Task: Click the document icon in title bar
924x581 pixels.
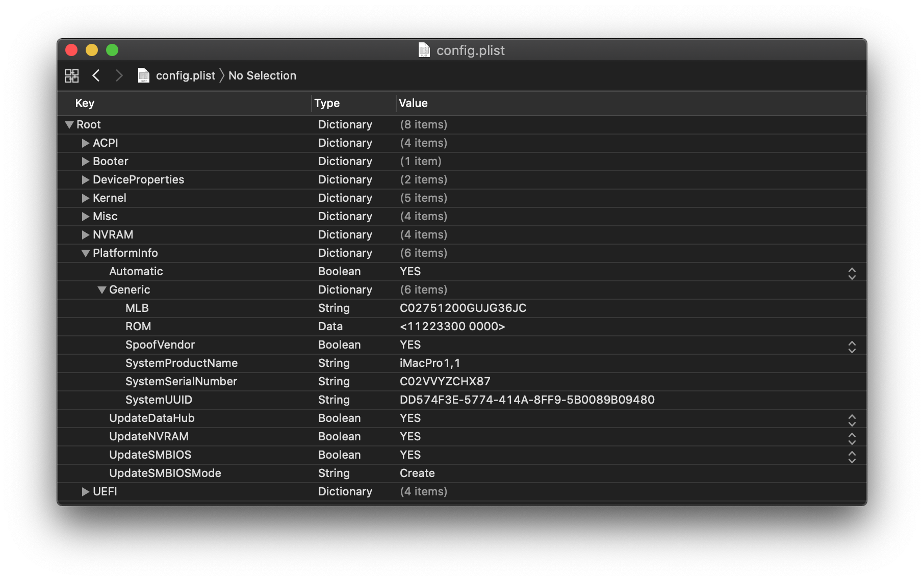Action: pyautogui.click(x=424, y=50)
